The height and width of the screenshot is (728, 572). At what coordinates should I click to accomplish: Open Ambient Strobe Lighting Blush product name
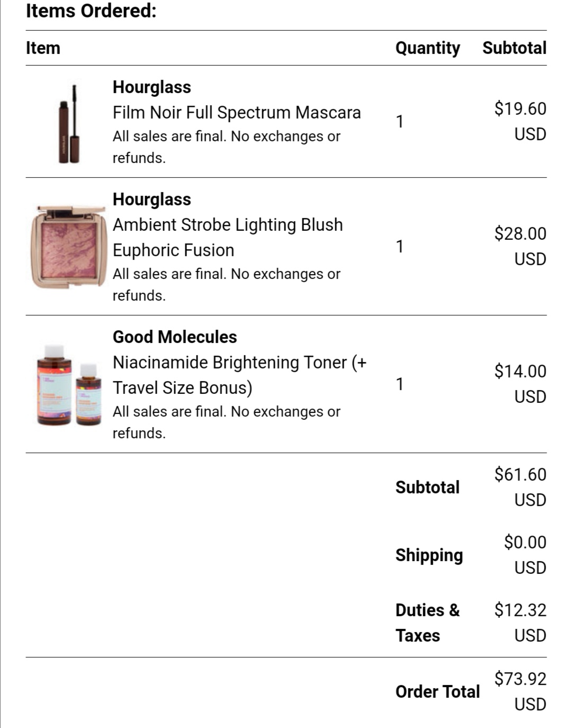228,237
